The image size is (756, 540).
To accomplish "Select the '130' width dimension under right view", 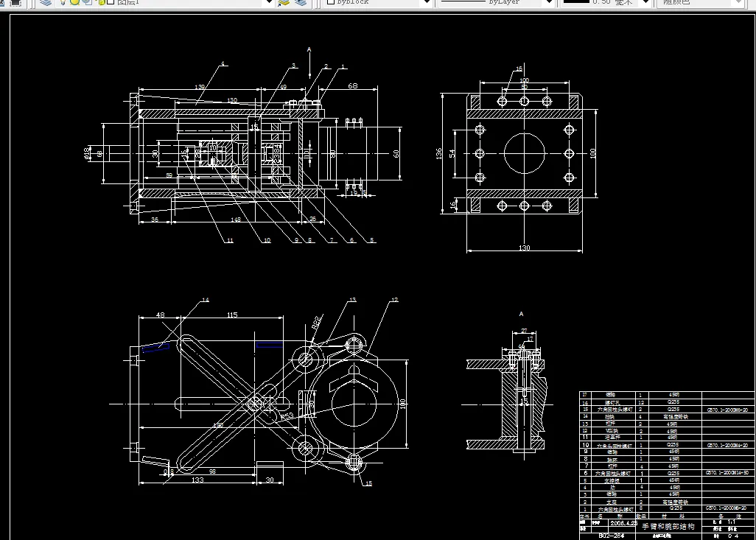I will point(525,248).
